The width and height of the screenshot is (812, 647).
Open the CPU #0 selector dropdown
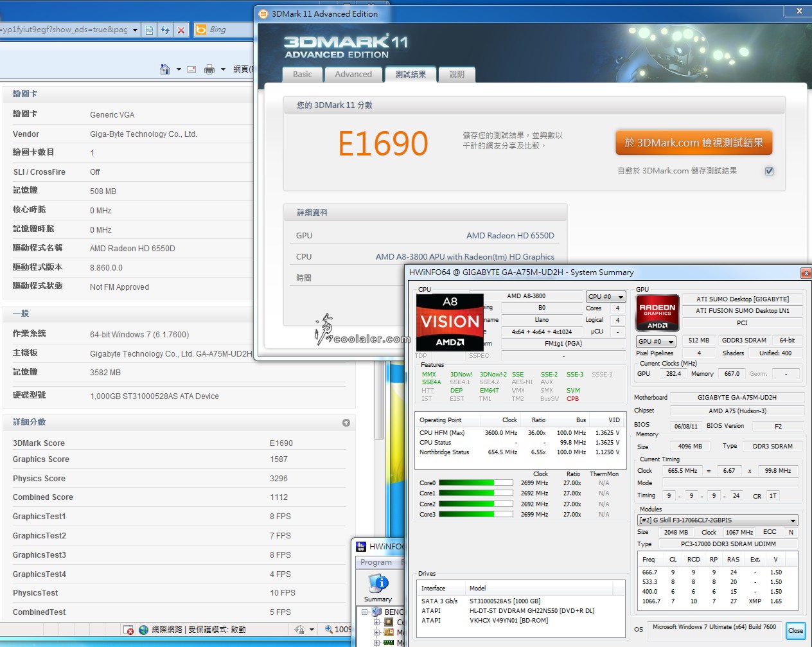coord(606,296)
